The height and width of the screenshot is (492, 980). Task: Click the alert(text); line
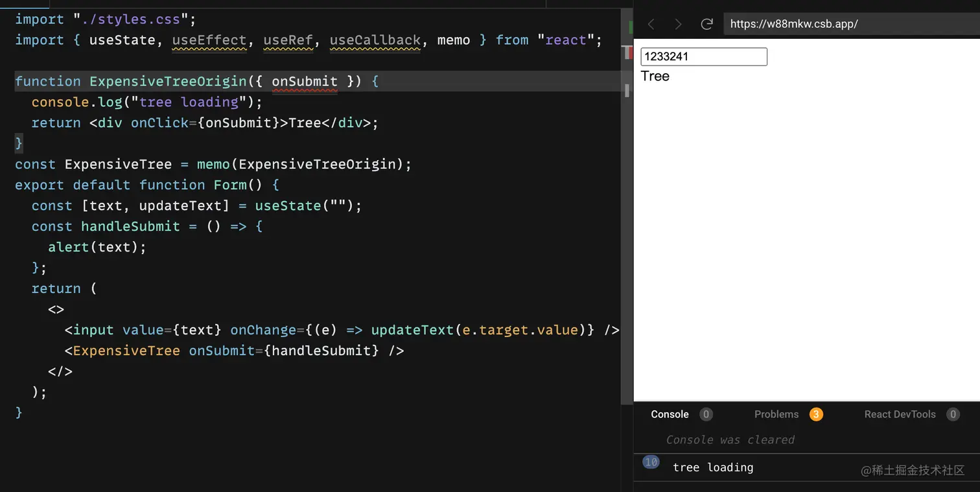pyautogui.click(x=98, y=248)
